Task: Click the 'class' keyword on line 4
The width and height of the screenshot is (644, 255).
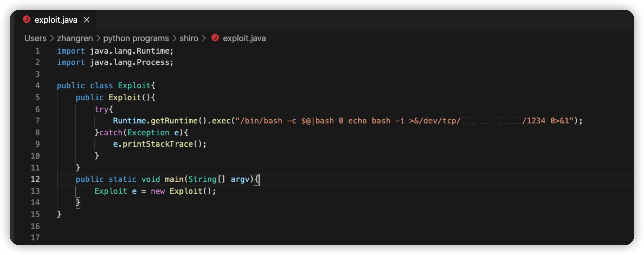Action: [101, 86]
